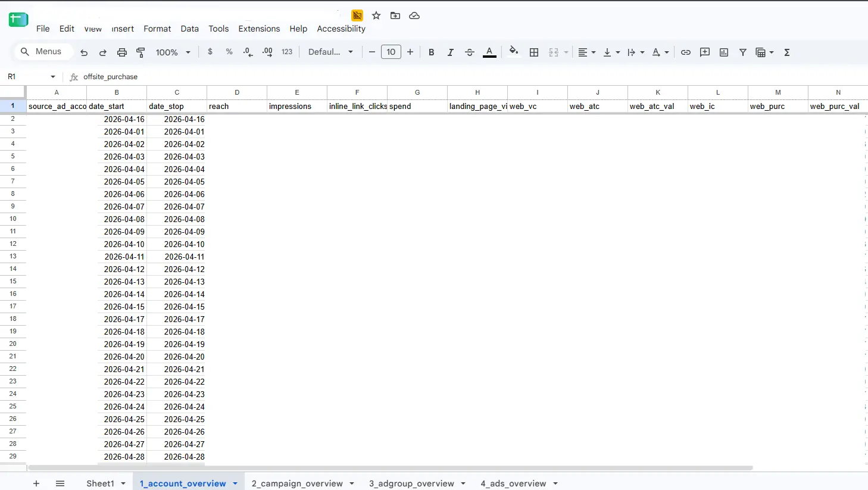
Task: Decrease decimal places
Action: pyautogui.click(x=248, y=52)
